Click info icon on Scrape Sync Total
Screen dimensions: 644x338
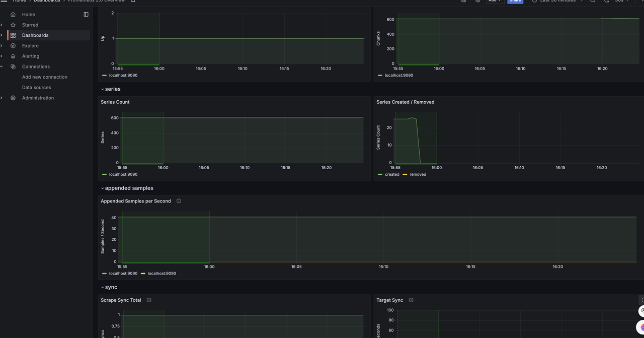pos(148,300)
